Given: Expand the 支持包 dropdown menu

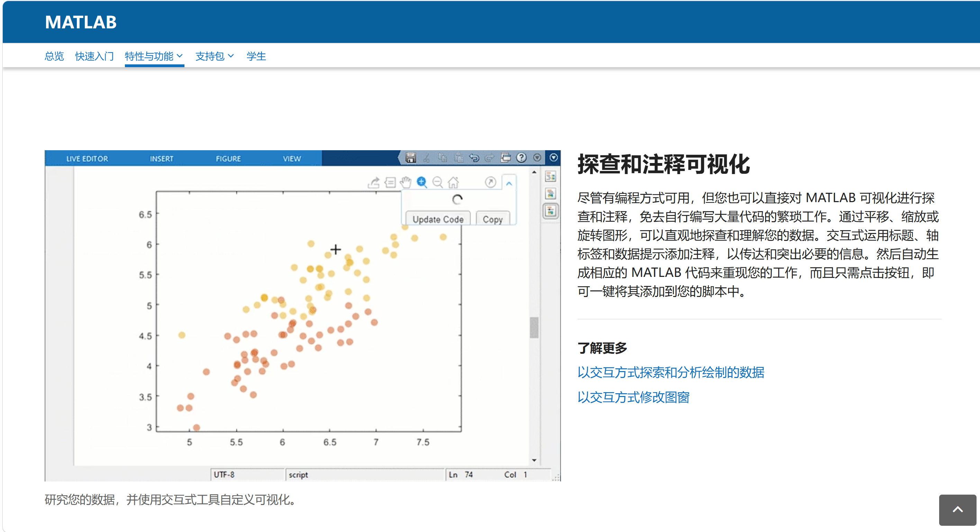Looking at the screenshot, I should click(214, 56).
